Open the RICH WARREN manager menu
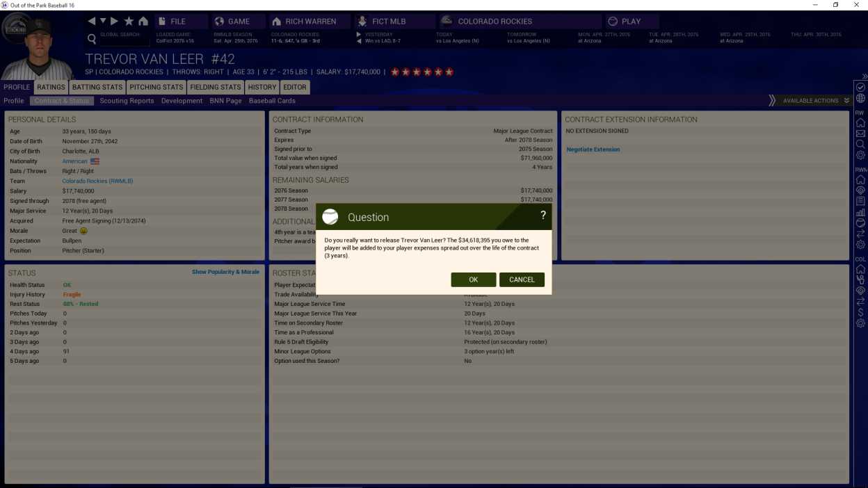This screenshot has width=868, height=488. pyautogui.click(x=310, y=22)
